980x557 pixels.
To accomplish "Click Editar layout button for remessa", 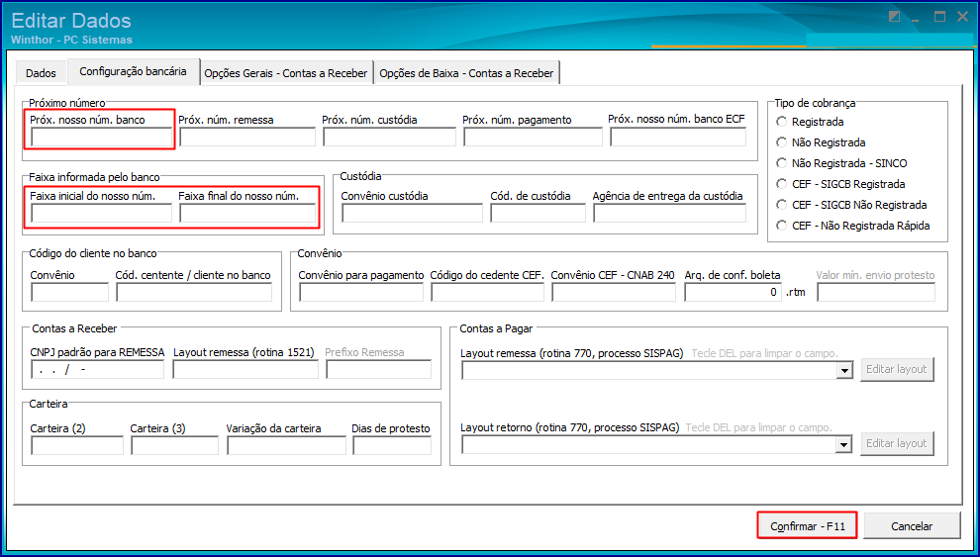I will click(898, 369).
